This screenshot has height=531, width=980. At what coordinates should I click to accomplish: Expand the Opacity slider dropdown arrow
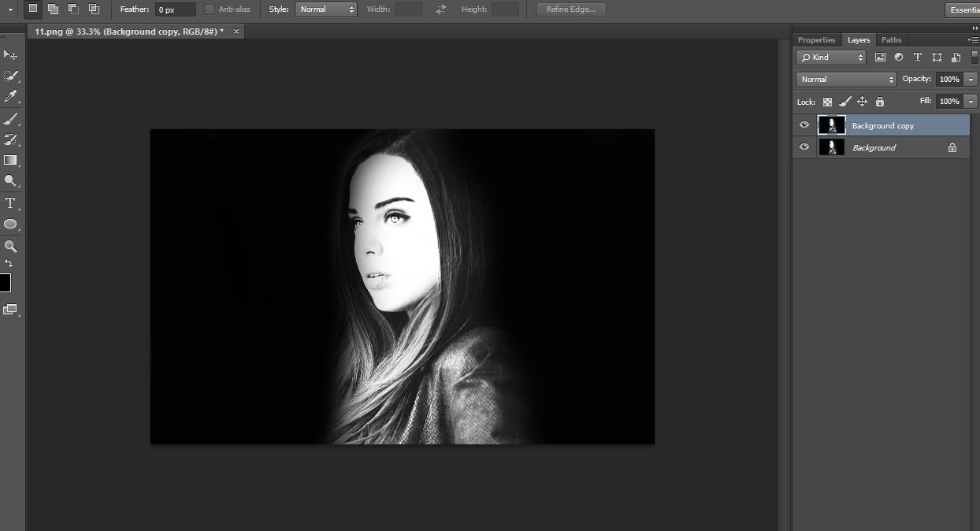(x=970, y=80)
